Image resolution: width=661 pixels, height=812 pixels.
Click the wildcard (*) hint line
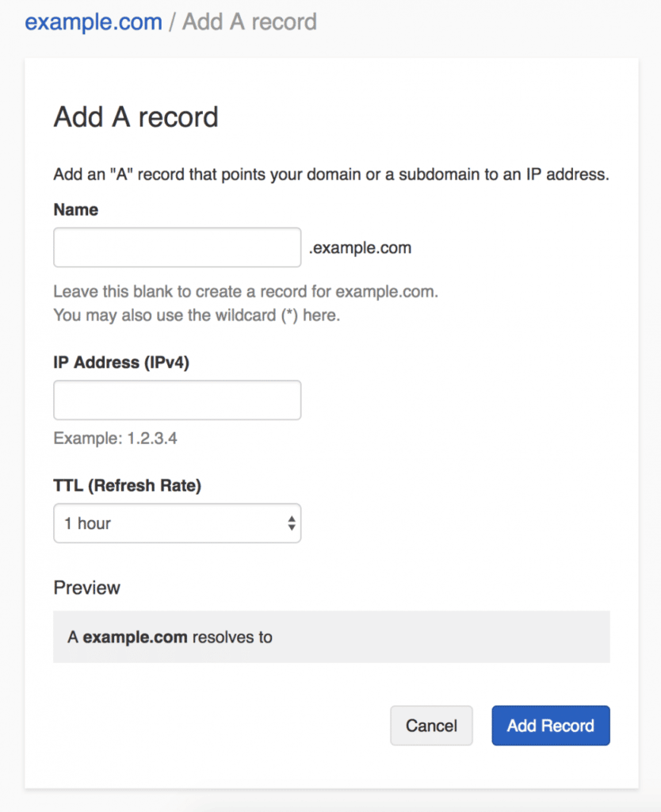196,315
